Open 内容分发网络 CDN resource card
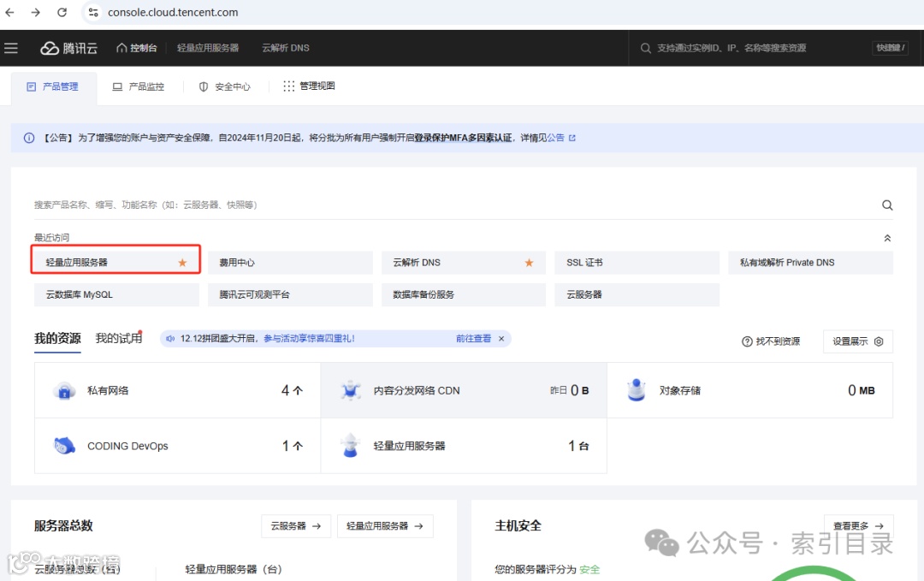Screen dimensions: 924x581 pyautogui.click(x=464, y=391)
